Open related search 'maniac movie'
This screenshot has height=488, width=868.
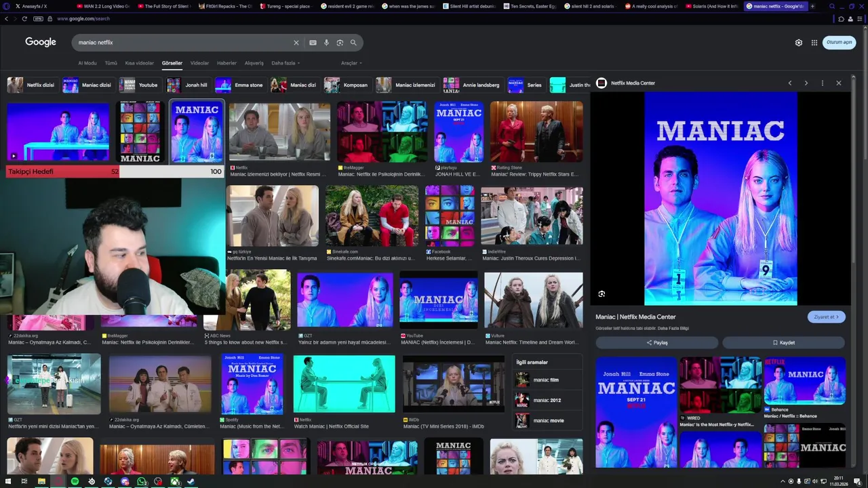(x=547, y=420)
